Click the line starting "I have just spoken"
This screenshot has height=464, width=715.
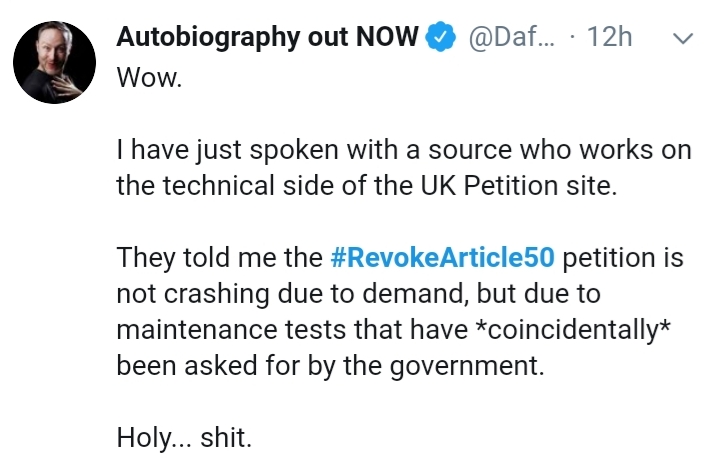[404, 150]
